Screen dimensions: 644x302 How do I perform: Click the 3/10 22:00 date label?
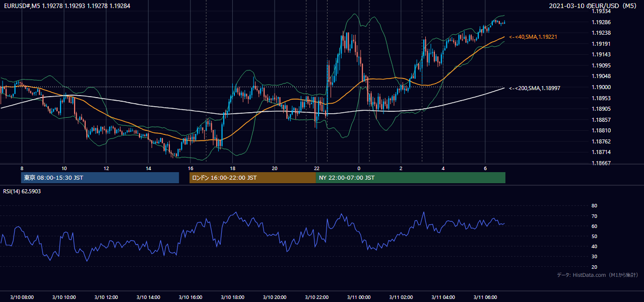click(x=316, y=297)
